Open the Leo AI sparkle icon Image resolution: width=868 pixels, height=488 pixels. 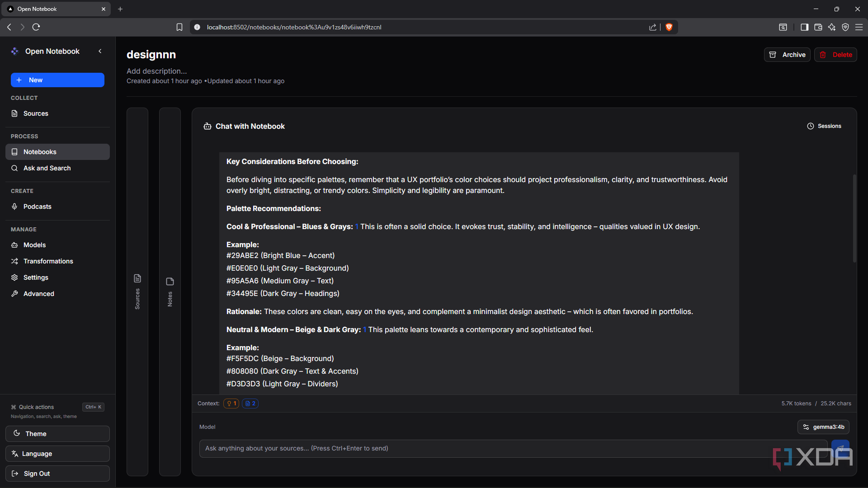[x=831, y=27]
